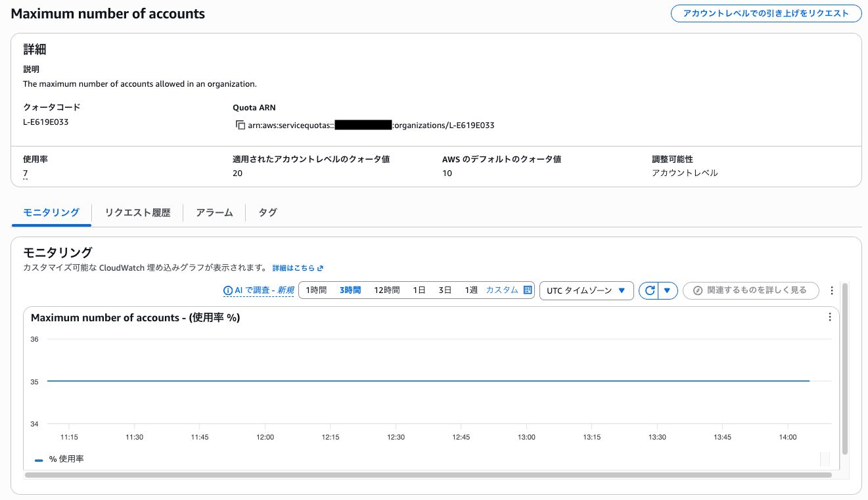Click the refresh graph icon
This screenshot has height=500, width=868.
point(649,290)
